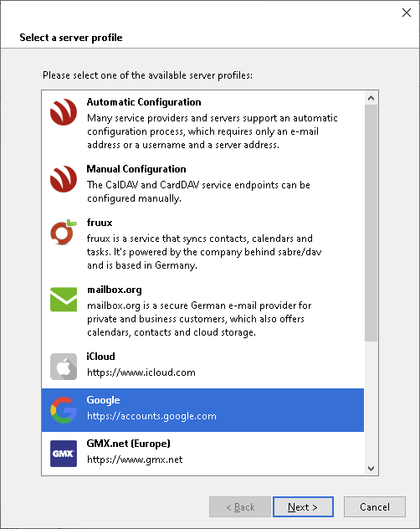Click the Automatic Configuration red logo icon
This screenshot has width=420, height=529.
(64, 112)
